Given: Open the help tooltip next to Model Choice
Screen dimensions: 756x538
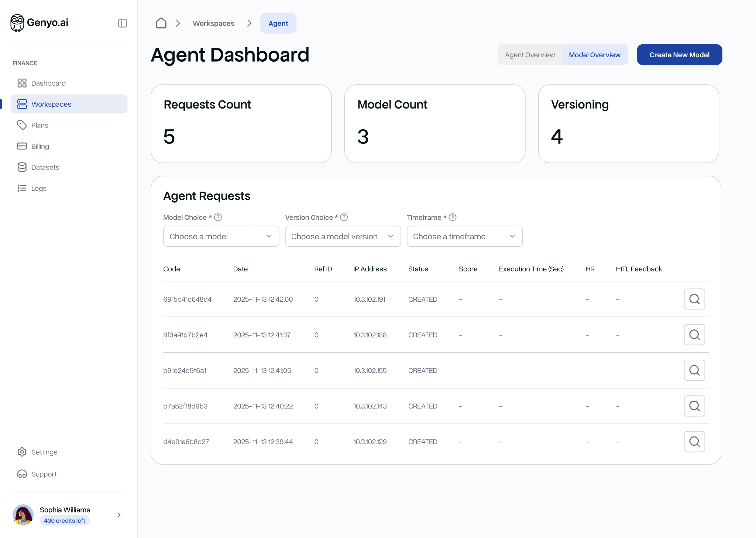Looking at the screenshot, I should point(217,217).
